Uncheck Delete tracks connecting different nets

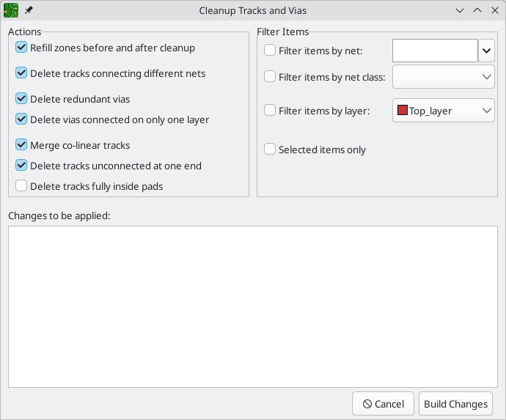21,73
